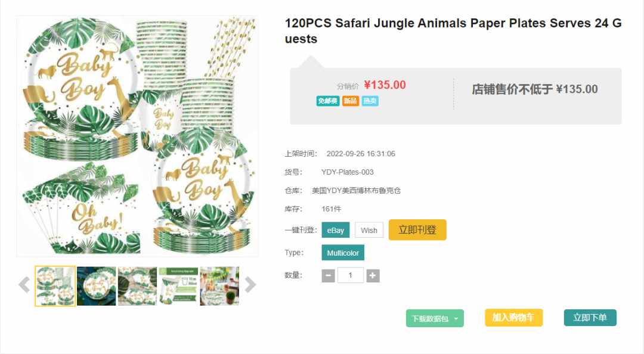644x354 pixels.
Task: Show previous thumbnails with left arrow
Action: 24,285
